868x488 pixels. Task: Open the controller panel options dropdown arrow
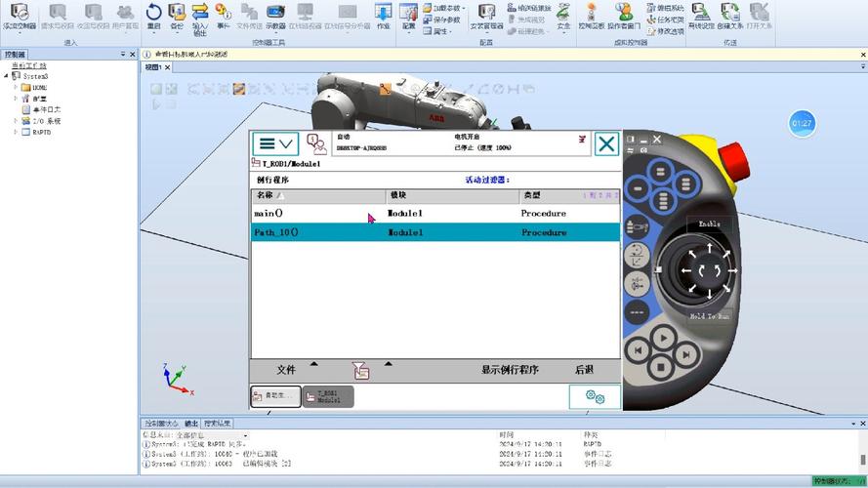coord(123,55)
